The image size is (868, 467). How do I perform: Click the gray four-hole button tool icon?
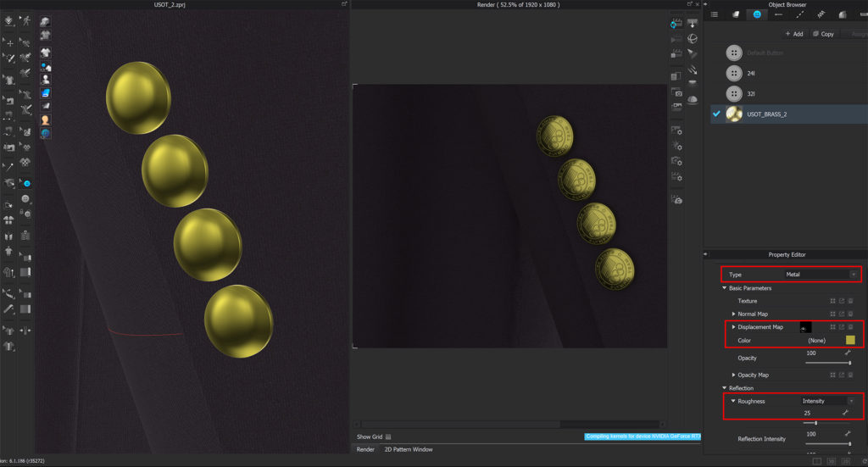(x=25, y=198)
